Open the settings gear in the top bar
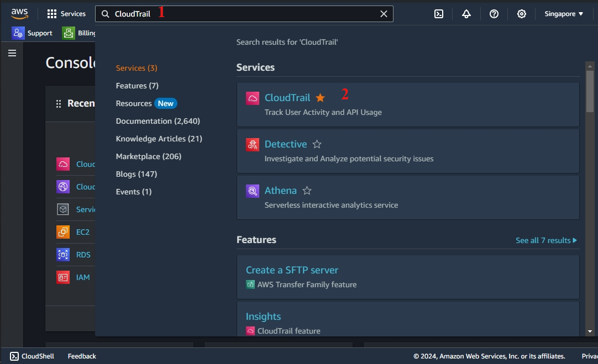The width and height of the screenshot is (598, 364). (x=521, y=14)
